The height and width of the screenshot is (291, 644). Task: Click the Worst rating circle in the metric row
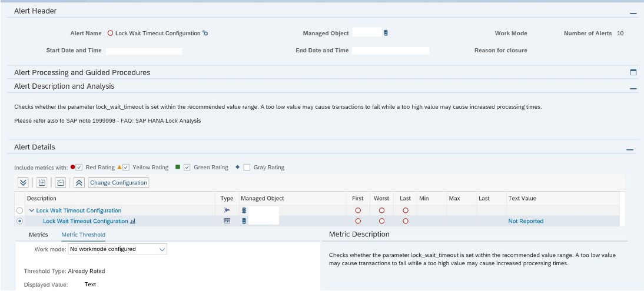(x=381, y=221)
